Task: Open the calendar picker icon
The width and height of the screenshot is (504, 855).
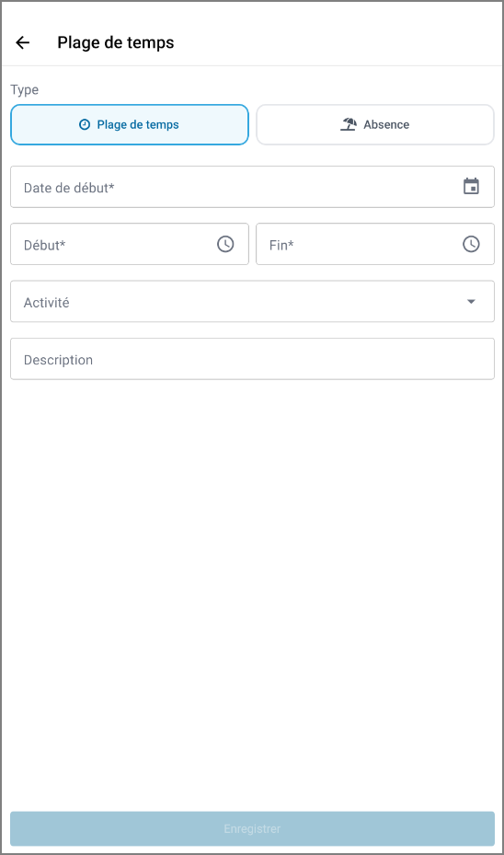Action: pyautogui.click(x=471, y=187)
